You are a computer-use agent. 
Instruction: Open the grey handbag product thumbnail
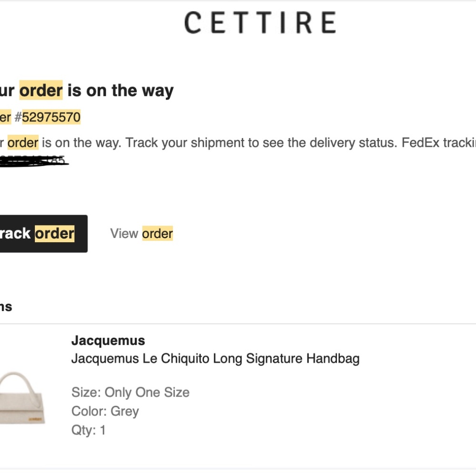click(x=22, y=398)
